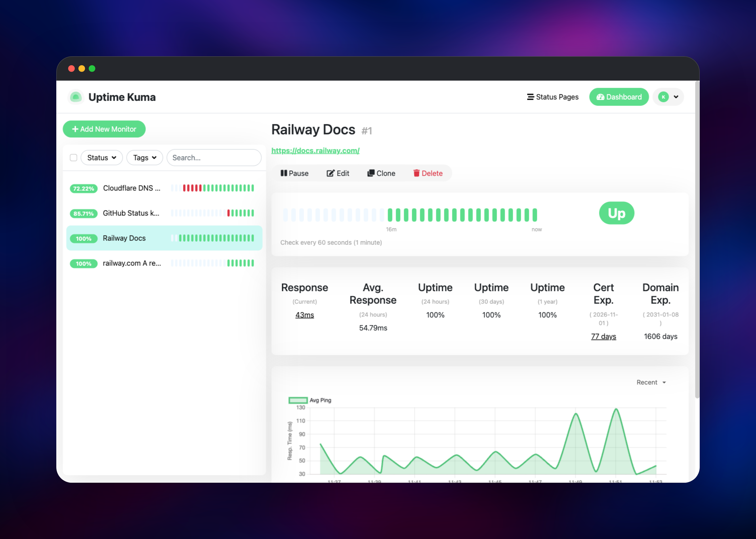
Task: Click the red macOS close window dot
Action: 71,68
